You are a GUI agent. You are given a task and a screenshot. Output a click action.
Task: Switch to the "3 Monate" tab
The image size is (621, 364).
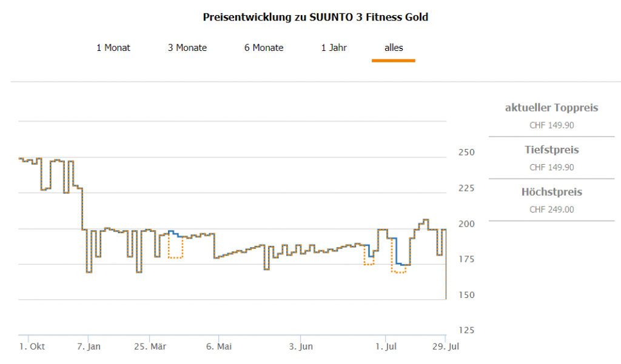(187, 48)
